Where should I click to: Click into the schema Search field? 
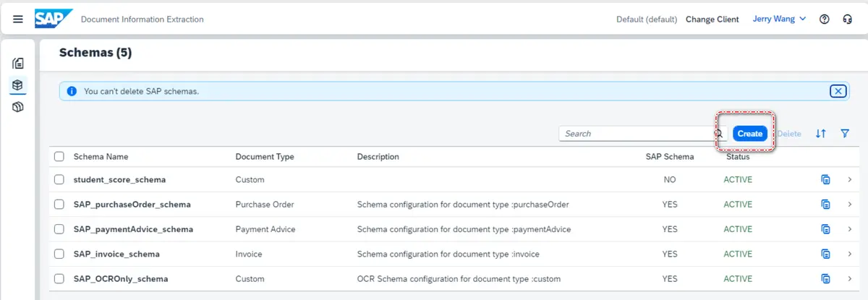point(635,134)
